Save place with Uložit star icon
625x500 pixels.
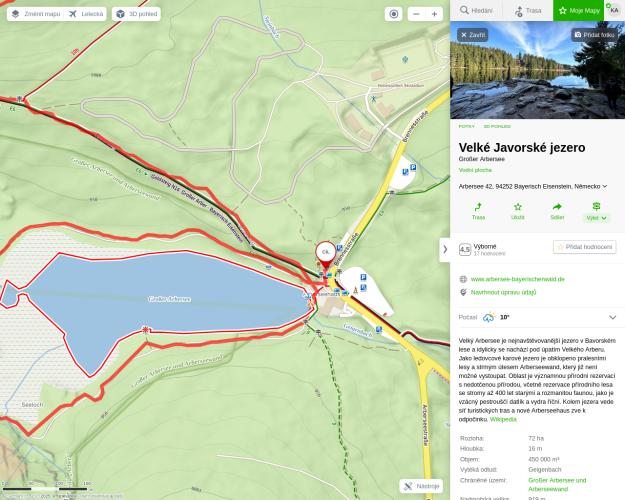point(518,211)
